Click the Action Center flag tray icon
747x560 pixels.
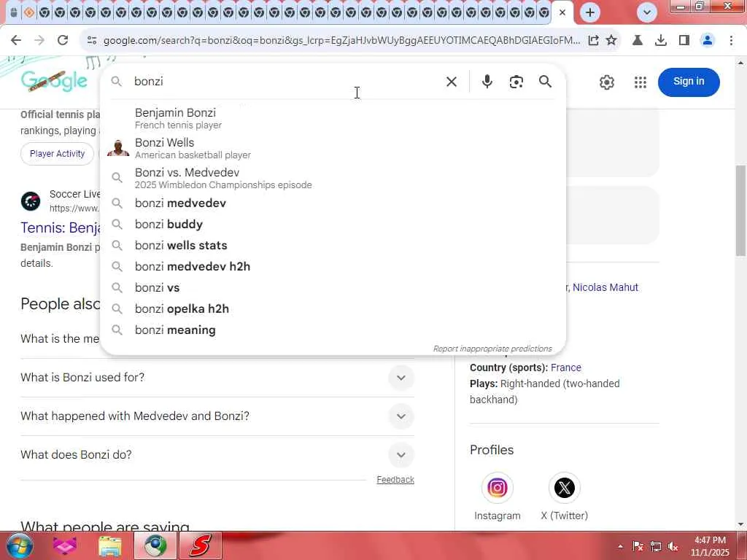[638, 546]
